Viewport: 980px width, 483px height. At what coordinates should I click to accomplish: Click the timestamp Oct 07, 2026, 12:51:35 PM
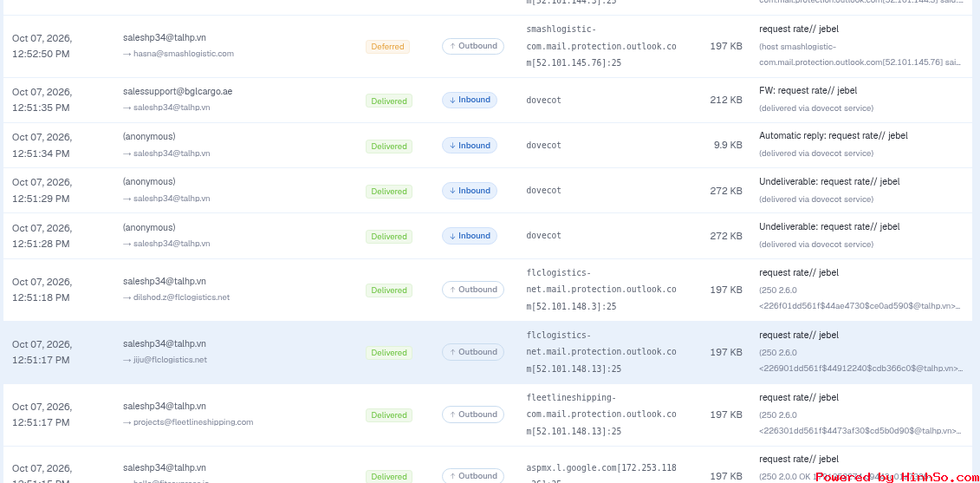click(x=42, y=100)
